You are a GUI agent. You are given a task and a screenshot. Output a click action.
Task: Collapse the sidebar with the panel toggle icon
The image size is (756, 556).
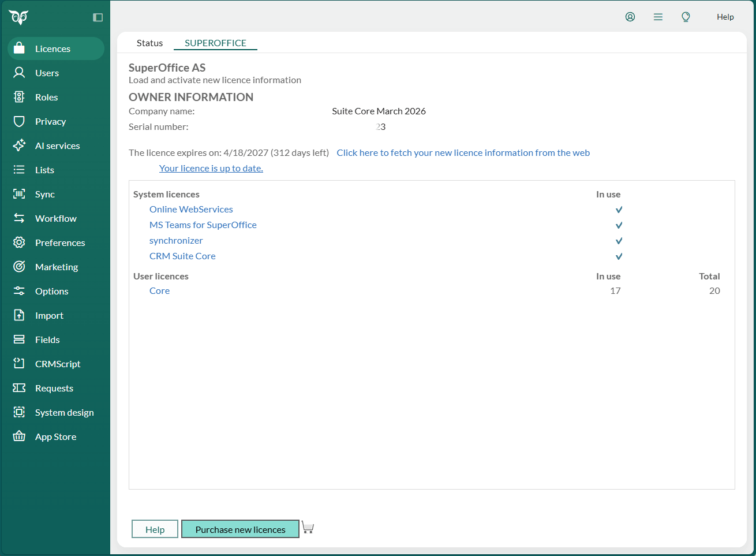pyautogui.click(x=98, y=17)
